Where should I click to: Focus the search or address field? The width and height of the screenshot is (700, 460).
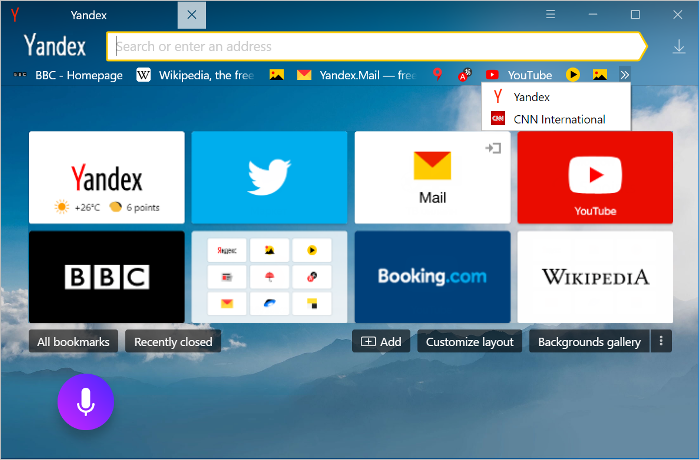pyautogui.click(x=376, y=46)
